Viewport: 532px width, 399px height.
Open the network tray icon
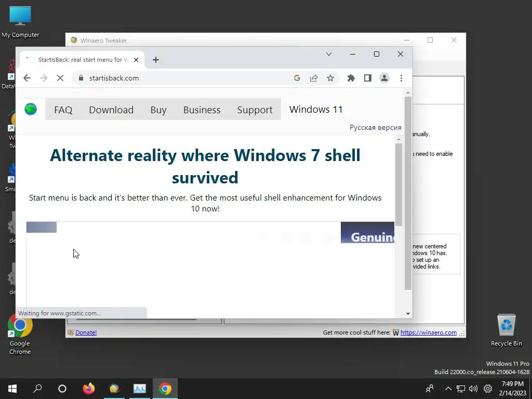tap(460, 389)
